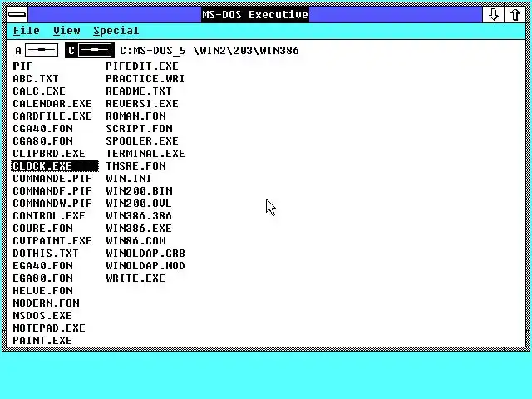
Task: Select PIFEDIT.EXE
Action: pos(142,66)
